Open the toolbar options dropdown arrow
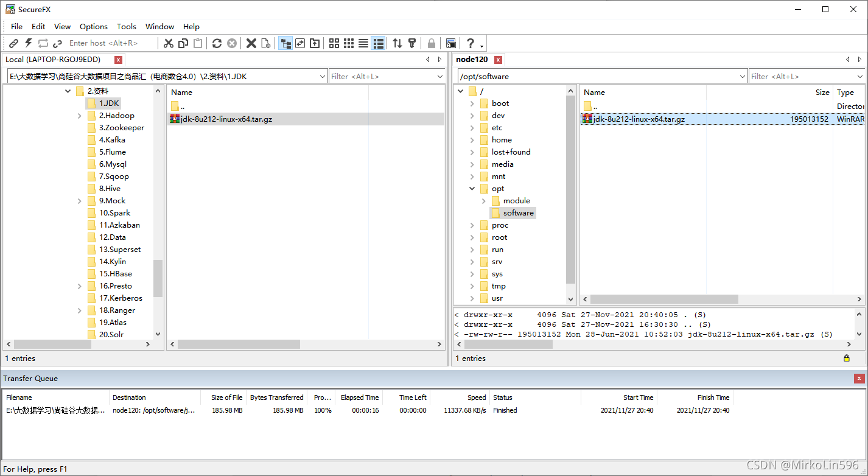Image resolution: width=868 pixels, height=476 pixels. click(x=482, y=46)
